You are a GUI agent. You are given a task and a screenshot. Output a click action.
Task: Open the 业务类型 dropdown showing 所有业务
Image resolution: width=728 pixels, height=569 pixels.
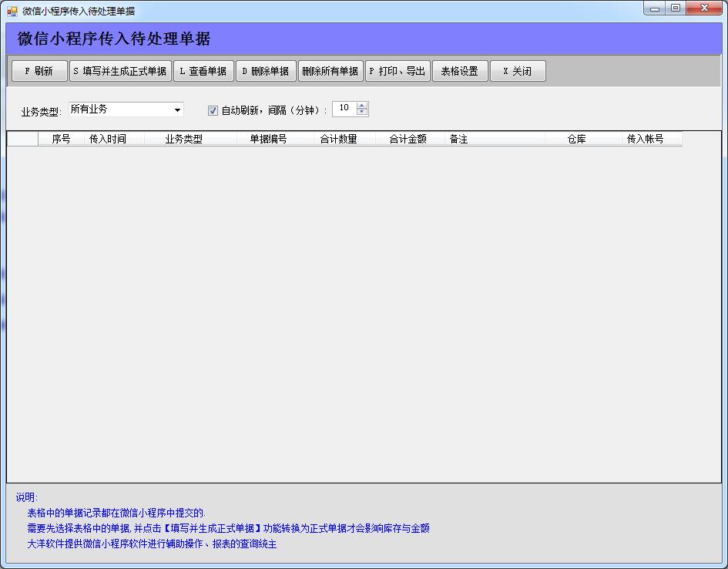click(126, 109)
